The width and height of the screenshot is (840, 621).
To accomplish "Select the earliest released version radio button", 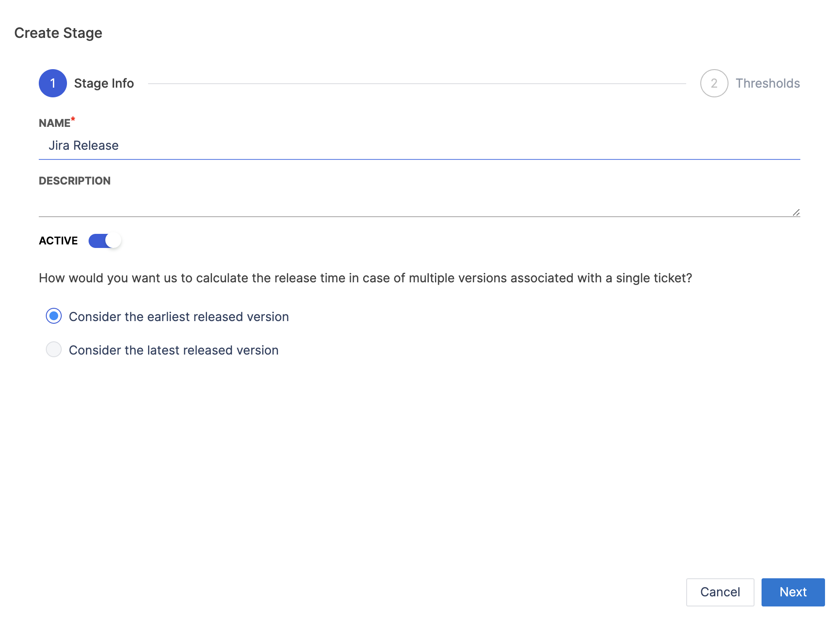I will click(x=54, y=316).
